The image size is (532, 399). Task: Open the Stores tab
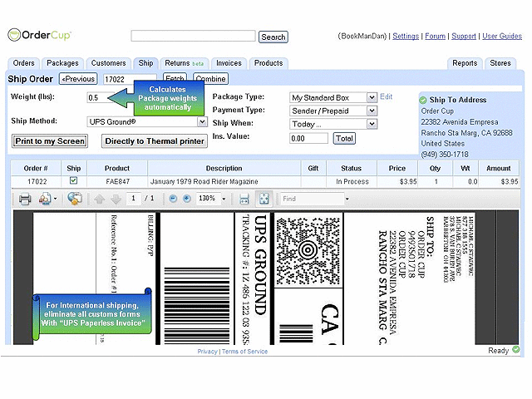coord(500,63)
